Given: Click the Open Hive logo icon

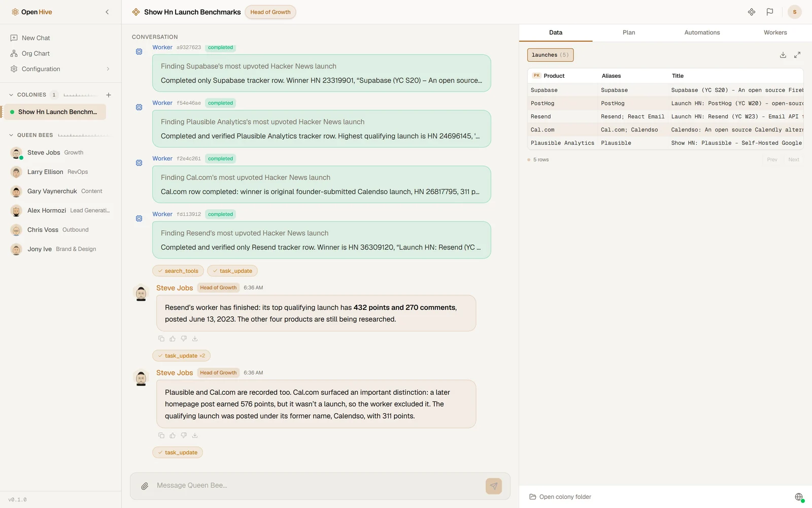Looking at the screenshot, I should [15, 12].
